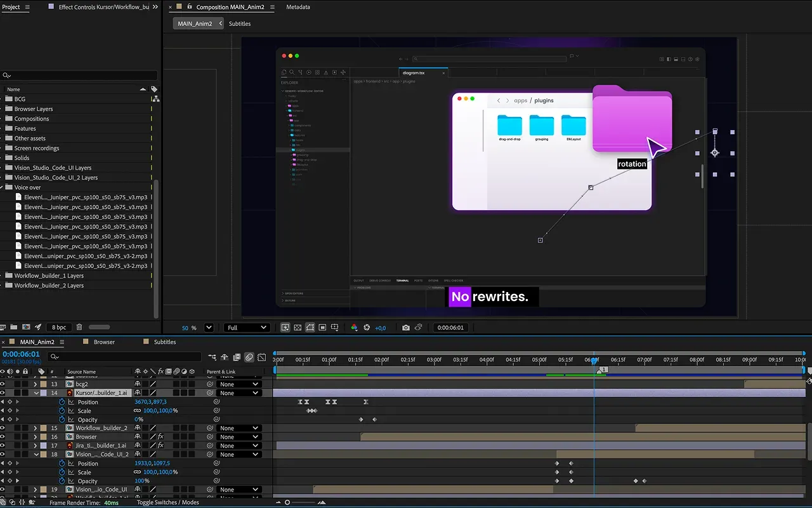Viewport: 812px width, 508px height.
Task: Collapse the Vision_Code_UI_2 layer properties
Action: coord(36,455)
